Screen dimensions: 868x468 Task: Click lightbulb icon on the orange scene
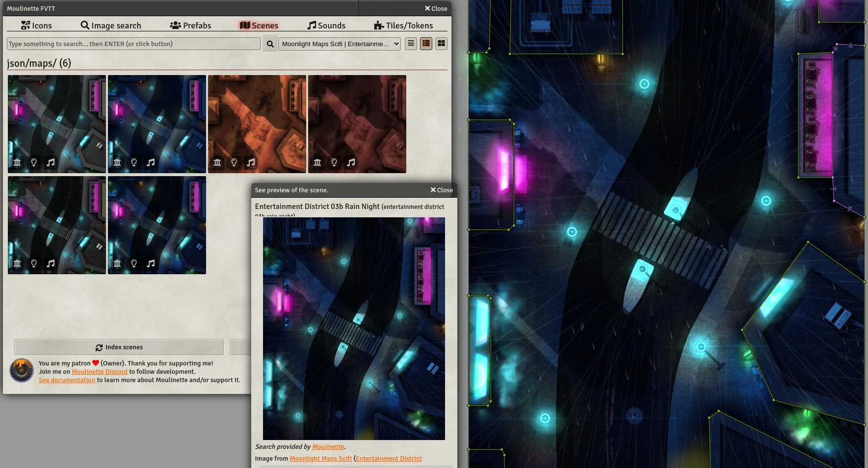[234, 162]
